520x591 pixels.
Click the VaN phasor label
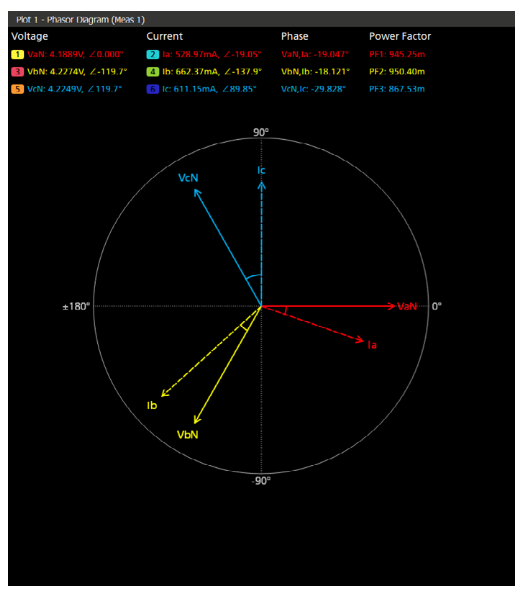point(407,306)
